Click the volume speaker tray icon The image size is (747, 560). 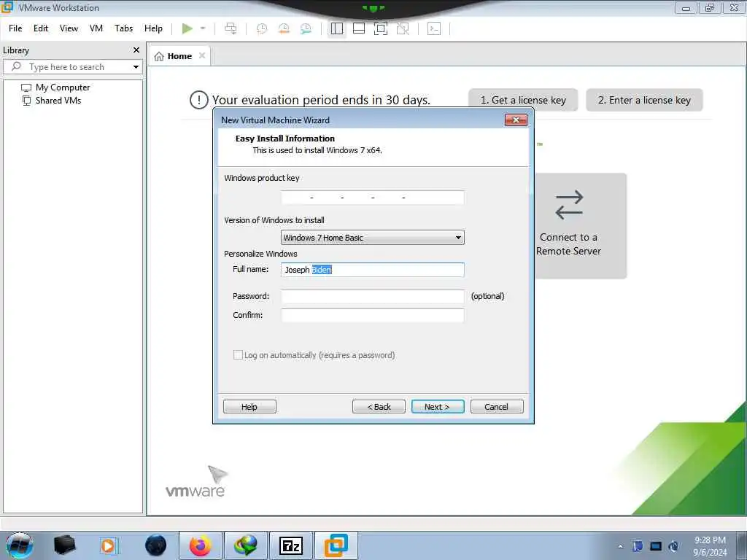point(673,546)
